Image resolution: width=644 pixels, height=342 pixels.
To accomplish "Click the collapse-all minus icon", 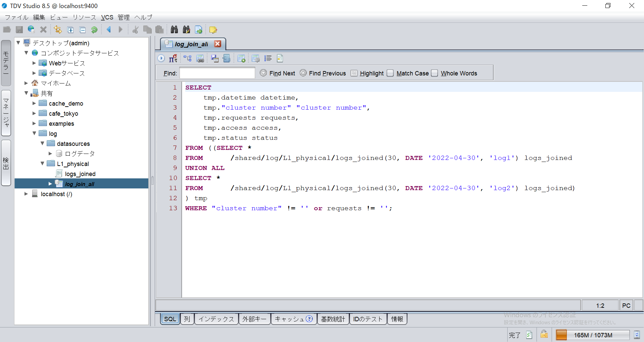I will (83, 30).
